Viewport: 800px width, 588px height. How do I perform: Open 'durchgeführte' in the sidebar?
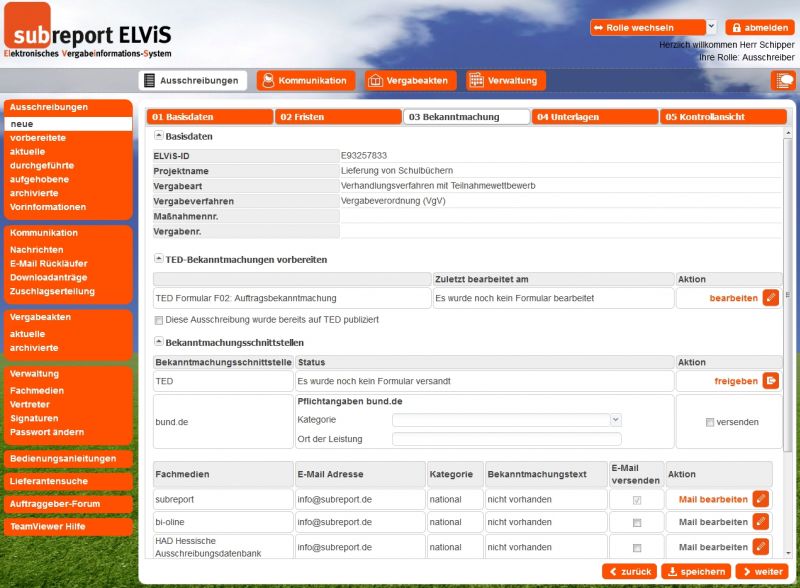42,165
